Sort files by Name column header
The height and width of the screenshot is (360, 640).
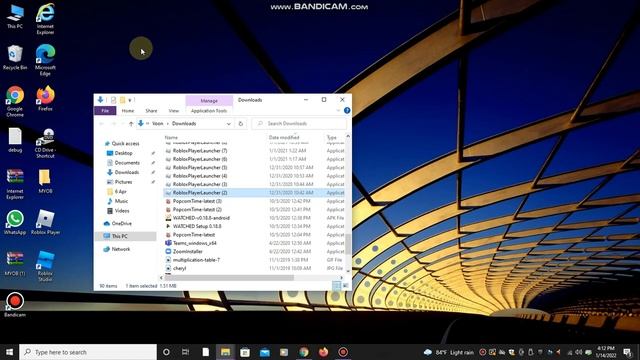pos(171,138)
